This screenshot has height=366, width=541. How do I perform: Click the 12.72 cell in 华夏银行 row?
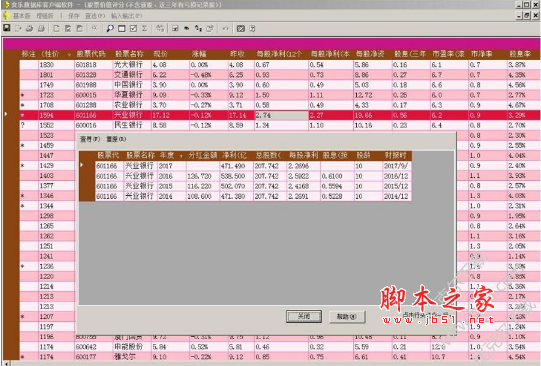(373, 95)
